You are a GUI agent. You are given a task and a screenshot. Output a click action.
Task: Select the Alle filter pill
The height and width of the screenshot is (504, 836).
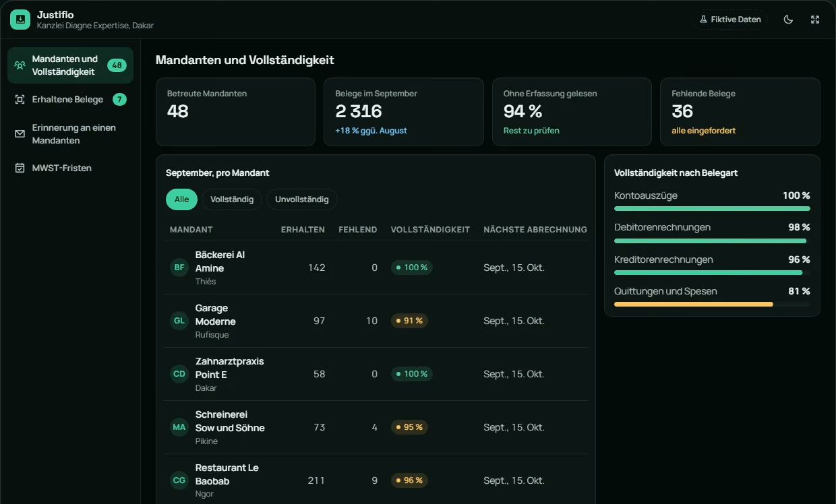181,199
